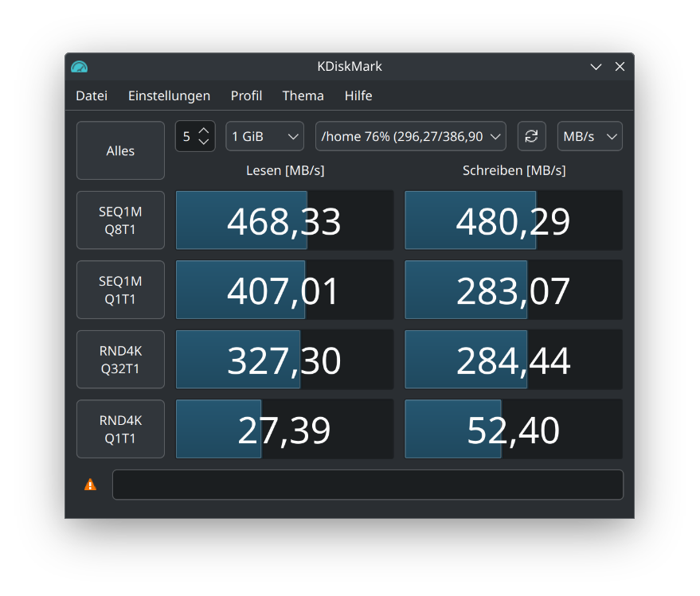The image size is (700, 596).
Task: Click the 468,33 read result bar
Action: click(x=285, y=220)
